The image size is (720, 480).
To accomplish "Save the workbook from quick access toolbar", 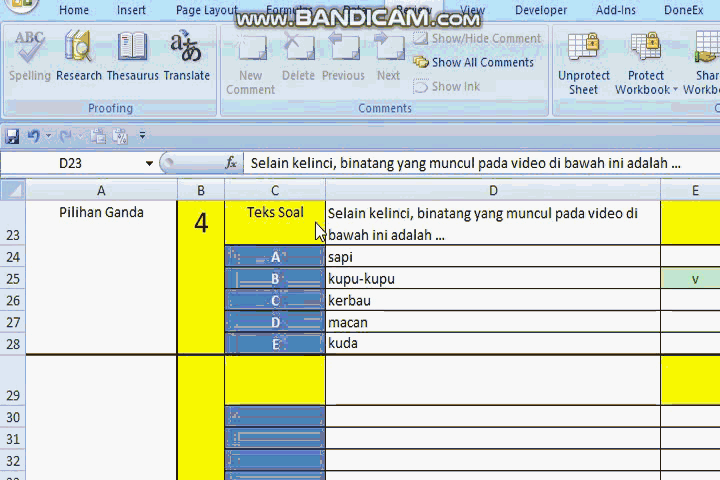I will pyautogui.click(x=12, y=136).
